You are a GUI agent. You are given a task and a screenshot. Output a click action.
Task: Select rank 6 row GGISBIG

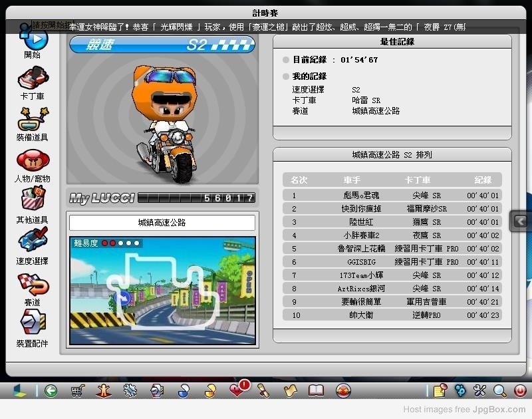pyautogui.click(x=392, y=262)
